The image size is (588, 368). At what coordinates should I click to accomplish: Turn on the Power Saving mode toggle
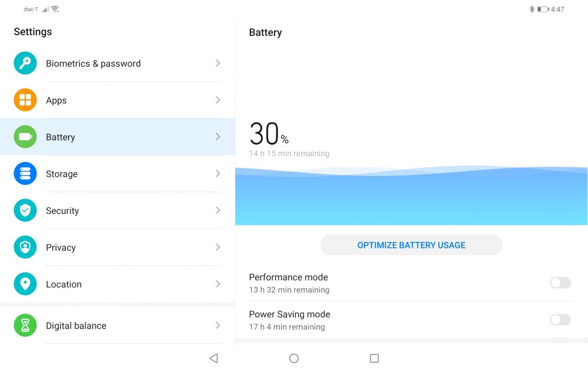pyautogui.click(x=560, y=320)
